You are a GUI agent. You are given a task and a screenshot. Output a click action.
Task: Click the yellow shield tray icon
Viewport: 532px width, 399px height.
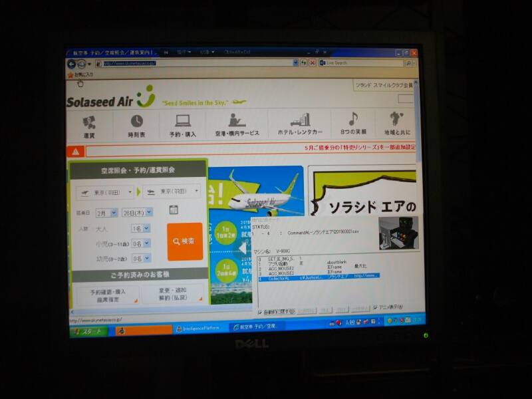[390, 321]
